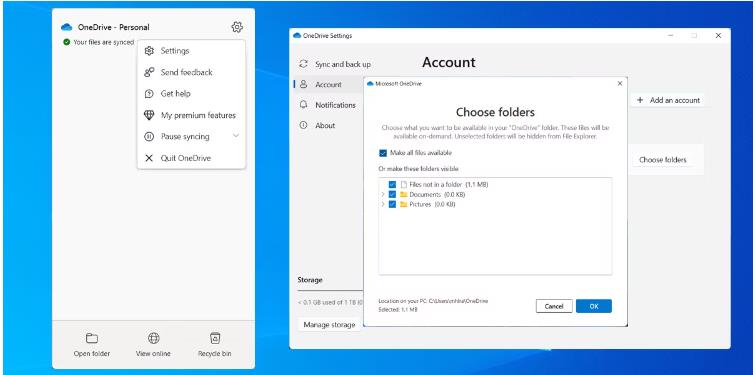Viewport: 755px width, 375px height.
Task: Click the Recycle bin label
Action: (215, 353)
